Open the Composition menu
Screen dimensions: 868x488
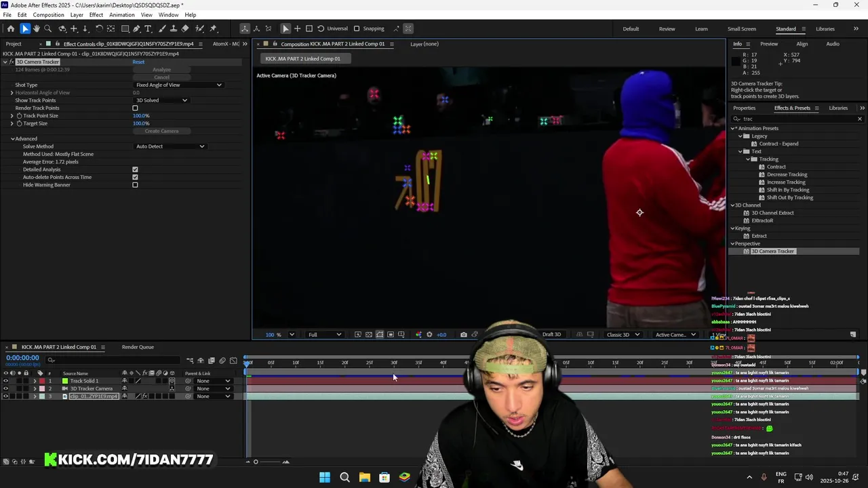(48, 15)
